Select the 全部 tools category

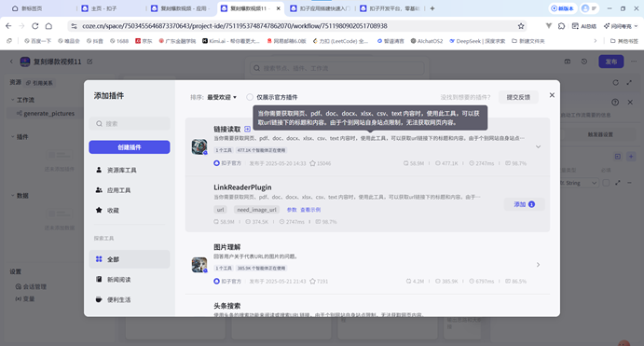pyautogui.click(x=130, y=259)
